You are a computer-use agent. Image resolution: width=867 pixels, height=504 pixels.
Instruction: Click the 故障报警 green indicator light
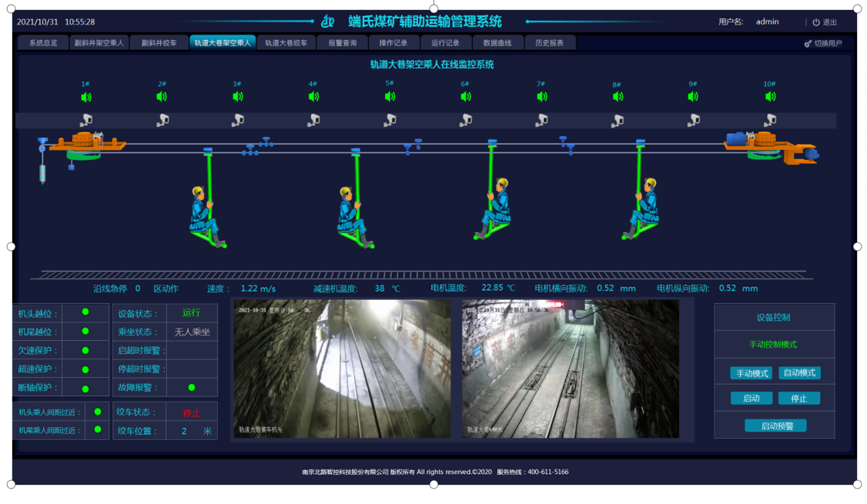[192, 388]
